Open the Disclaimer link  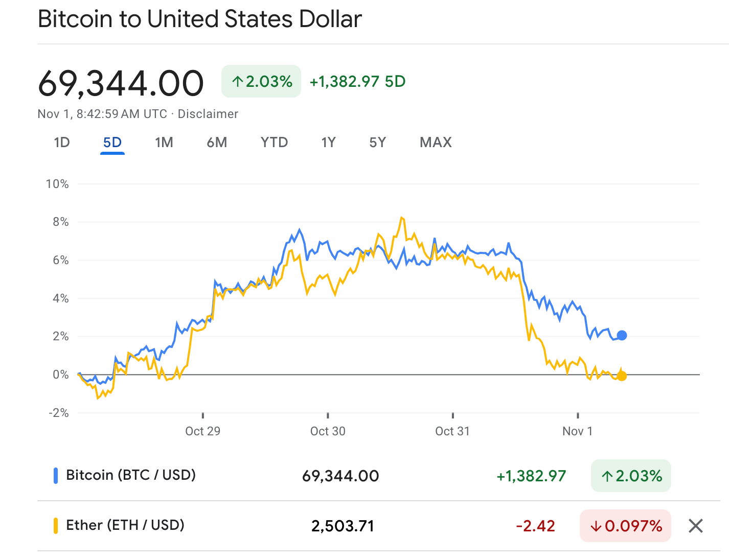coord(208,114)
